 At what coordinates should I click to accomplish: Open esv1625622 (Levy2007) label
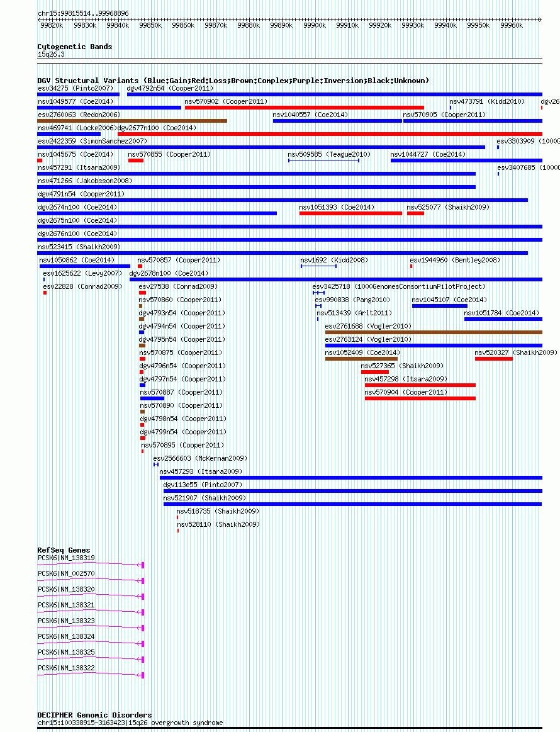click(82, 273)
